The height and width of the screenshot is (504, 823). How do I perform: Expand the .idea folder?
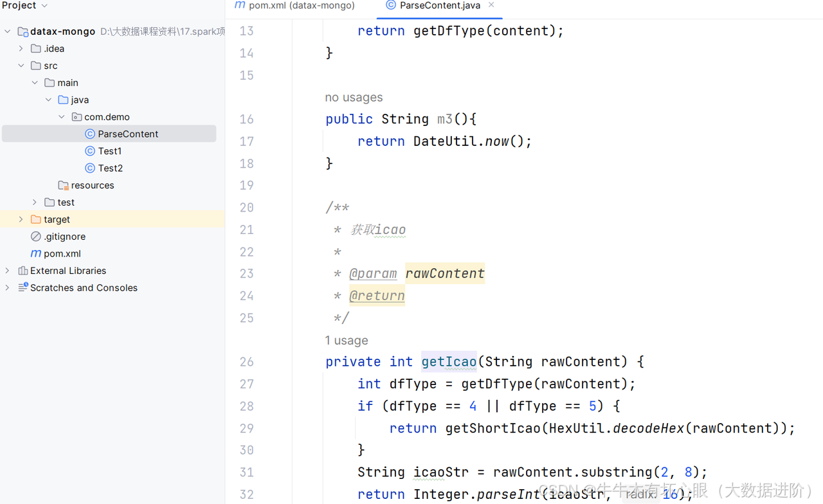[21, 49]
